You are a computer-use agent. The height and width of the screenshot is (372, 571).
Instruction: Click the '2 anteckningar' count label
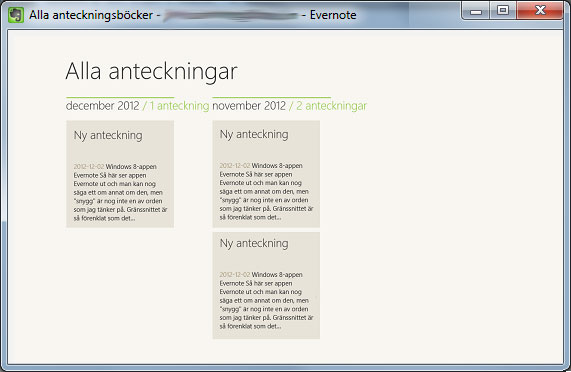click(331, 106)
